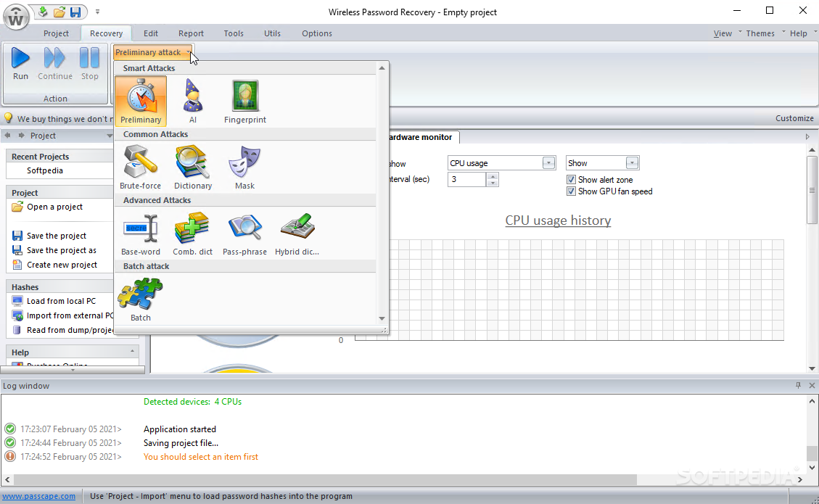Switch to the Project ribbon tab
The height and width of the screenshot is (504, 819).
tap(56, 33)
